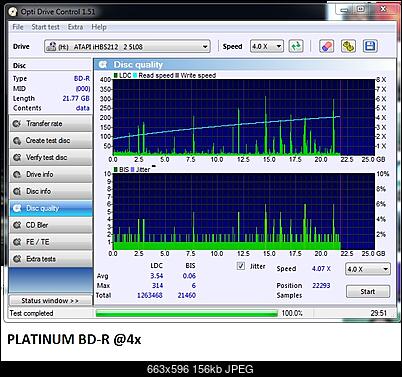The width and height of the screenshot is (402, 377).
Task: Select the Transfer rate tab
Action: pos(51,124)
